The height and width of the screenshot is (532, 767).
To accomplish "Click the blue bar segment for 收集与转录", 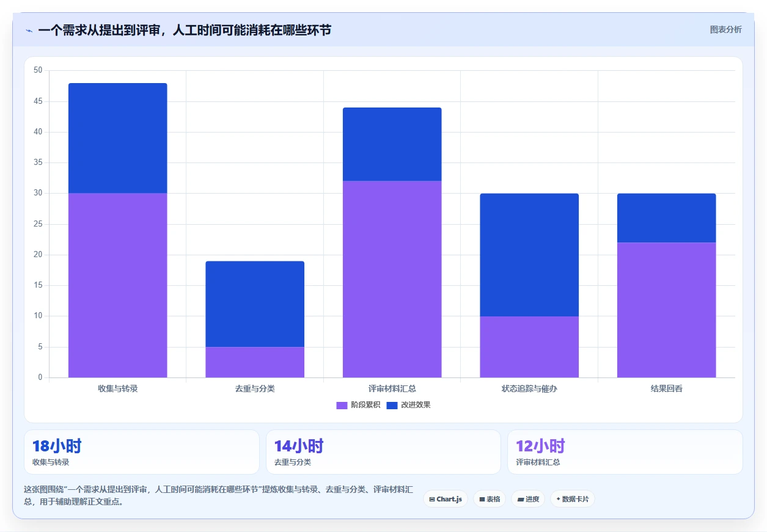I will point(117,138).
